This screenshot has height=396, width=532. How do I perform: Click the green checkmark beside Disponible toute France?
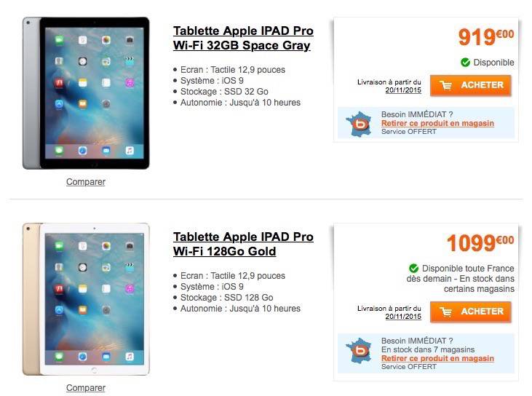413,269
